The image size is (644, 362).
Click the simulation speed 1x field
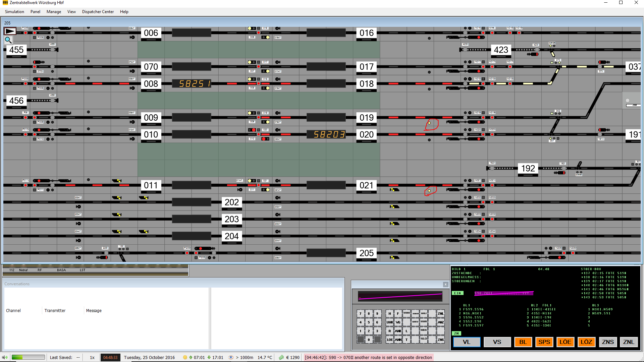[92, 357]
